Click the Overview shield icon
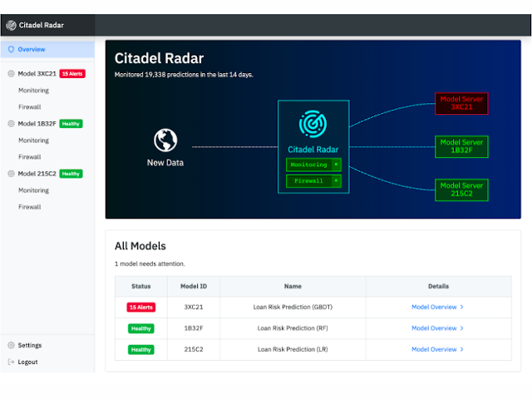 (x=11, y=49)
